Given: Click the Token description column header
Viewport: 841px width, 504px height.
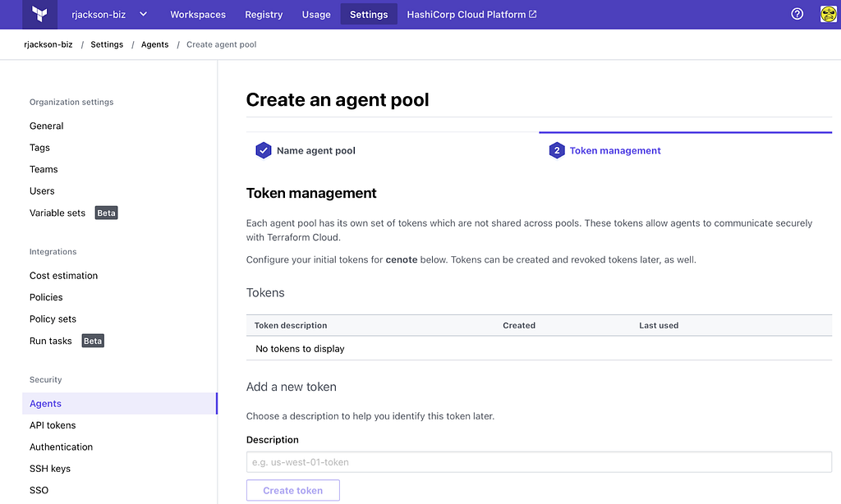Looking at the screenshot, I should (x=290, y=325).
